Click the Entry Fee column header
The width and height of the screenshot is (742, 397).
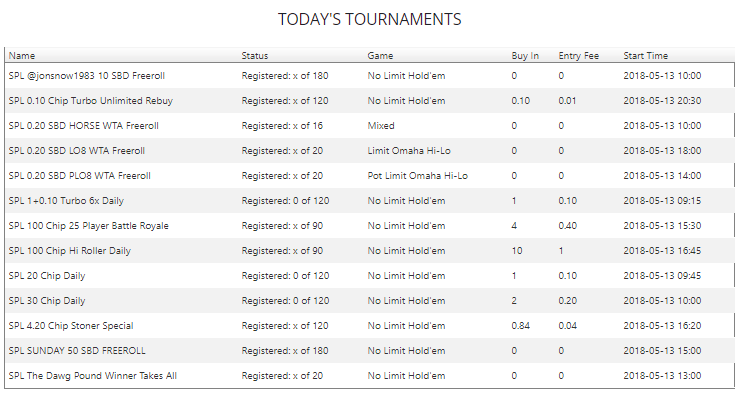(x=578, y=56)
